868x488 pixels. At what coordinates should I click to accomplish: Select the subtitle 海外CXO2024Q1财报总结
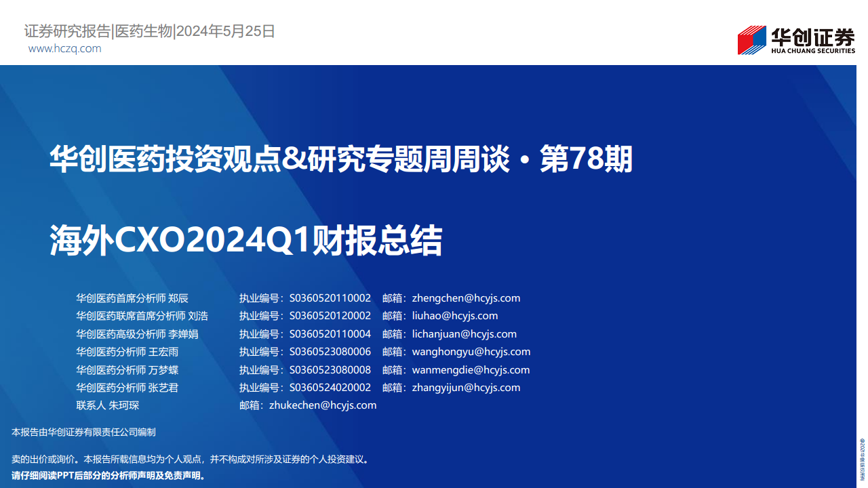(x=246, y=241)
